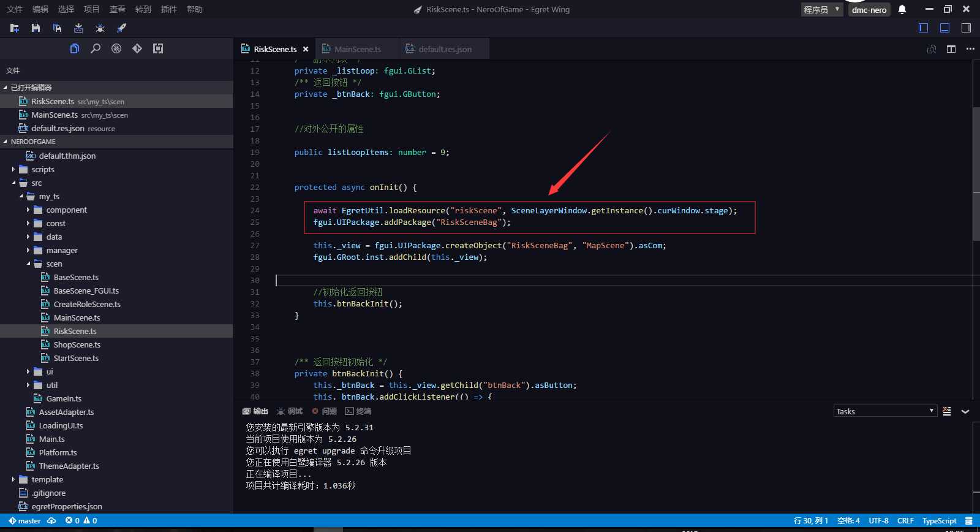The width and height of the screenshot is (980, 532).
Task: Open the debug sidebar view icon
Action: (116, 48)
